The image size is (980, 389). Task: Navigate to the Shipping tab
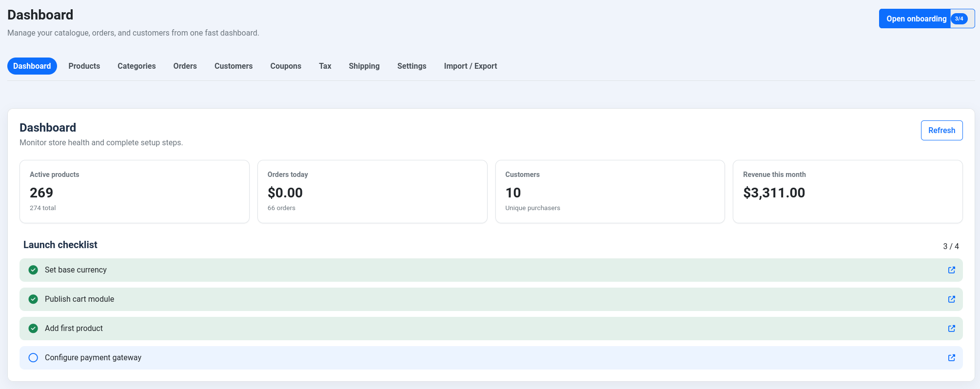[364, 66]
